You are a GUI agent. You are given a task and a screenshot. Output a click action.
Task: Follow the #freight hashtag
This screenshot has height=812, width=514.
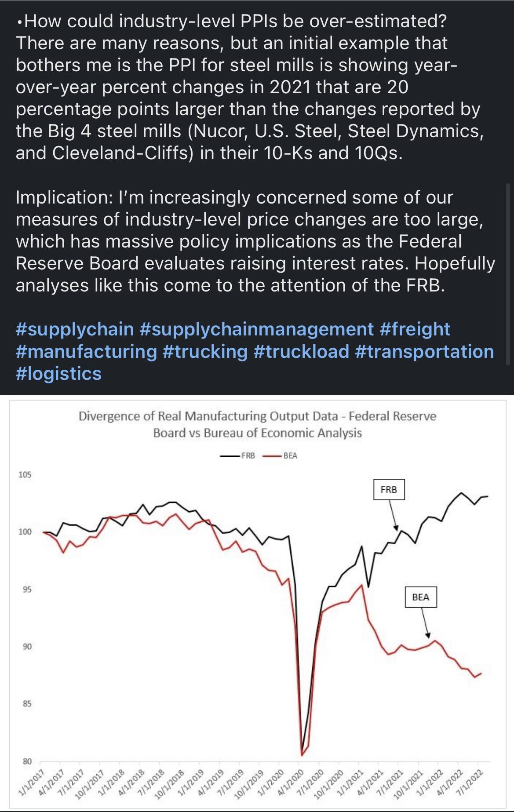tap(415, 329)
